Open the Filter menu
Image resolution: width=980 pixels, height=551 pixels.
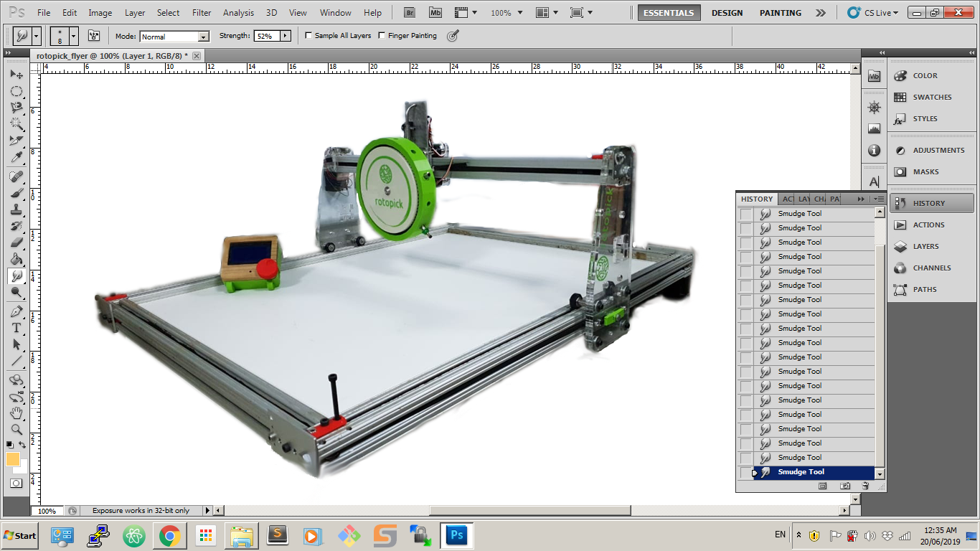(202, 13)
